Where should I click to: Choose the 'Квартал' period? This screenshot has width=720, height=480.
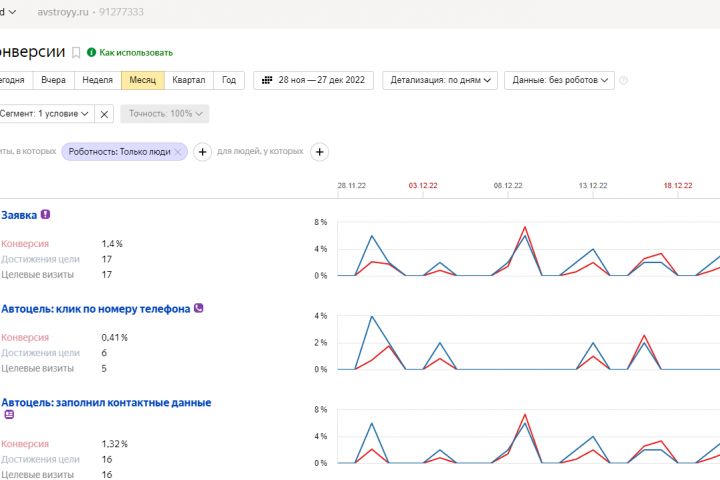189,81
